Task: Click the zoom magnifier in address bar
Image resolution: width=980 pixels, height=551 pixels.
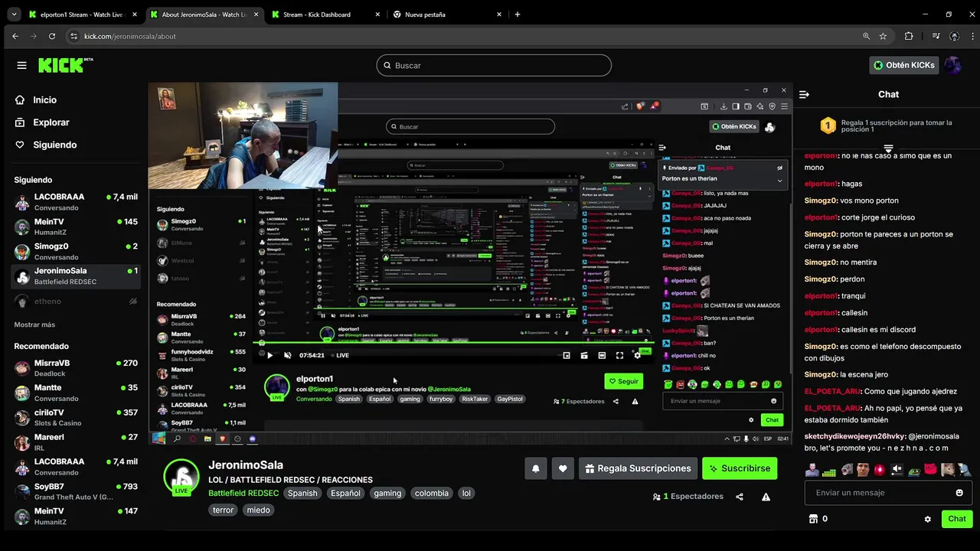Action: (866, 36)
